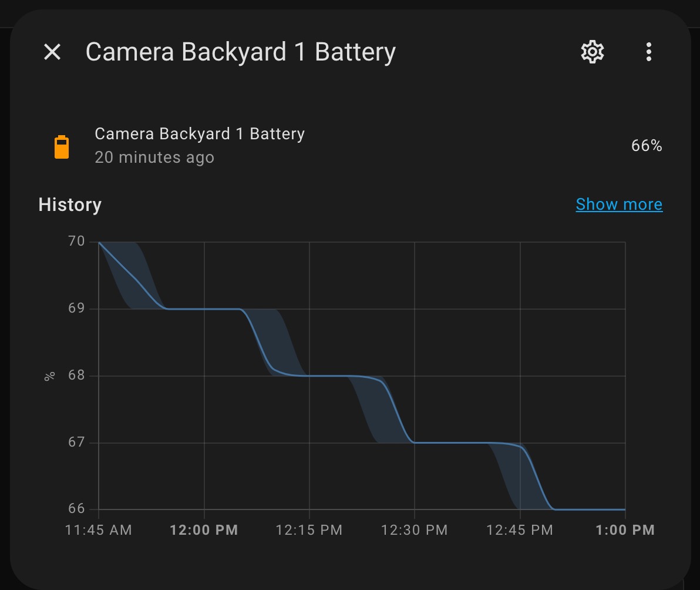
Task: Click the gear icon in the dialog header
Action: point(592,52)
